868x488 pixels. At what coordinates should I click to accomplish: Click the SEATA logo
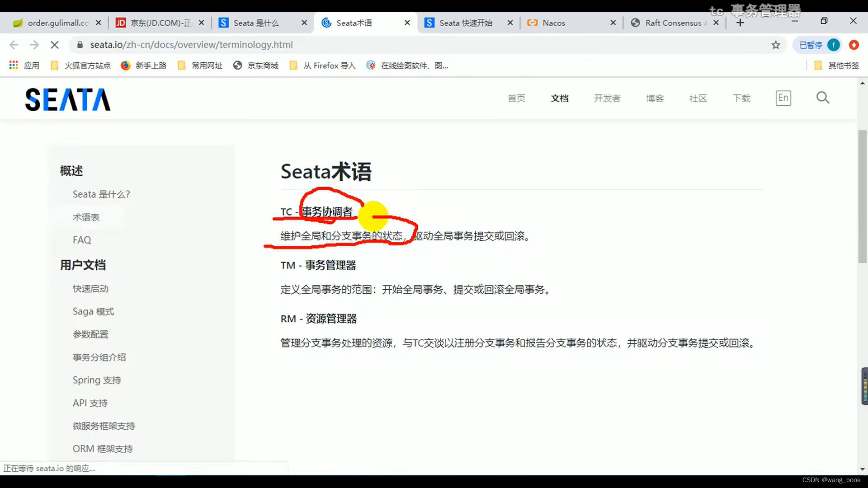pos(68,99)
